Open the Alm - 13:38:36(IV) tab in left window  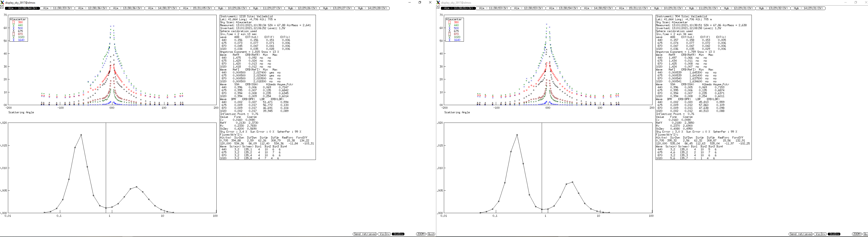(127, 8)
